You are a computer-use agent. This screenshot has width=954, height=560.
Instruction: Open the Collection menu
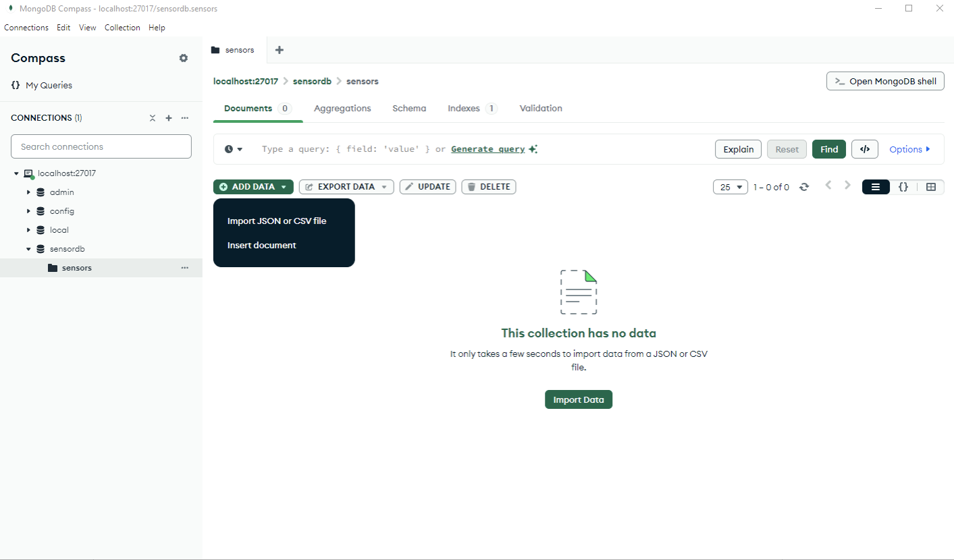click(122, 28)
